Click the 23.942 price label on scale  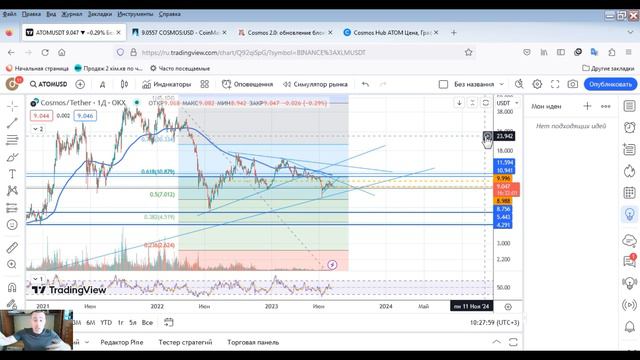pos(504,136)
